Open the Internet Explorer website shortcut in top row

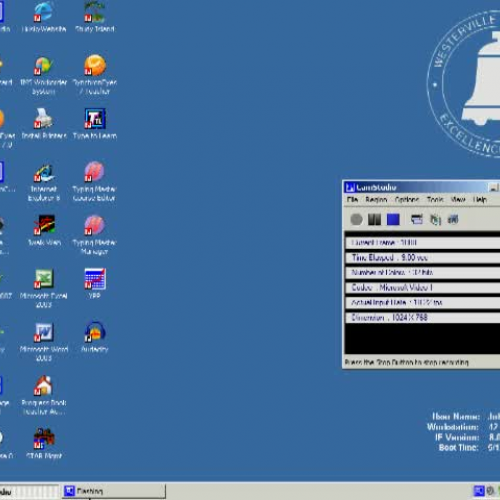pyautogui.click(x=44, y=17)
